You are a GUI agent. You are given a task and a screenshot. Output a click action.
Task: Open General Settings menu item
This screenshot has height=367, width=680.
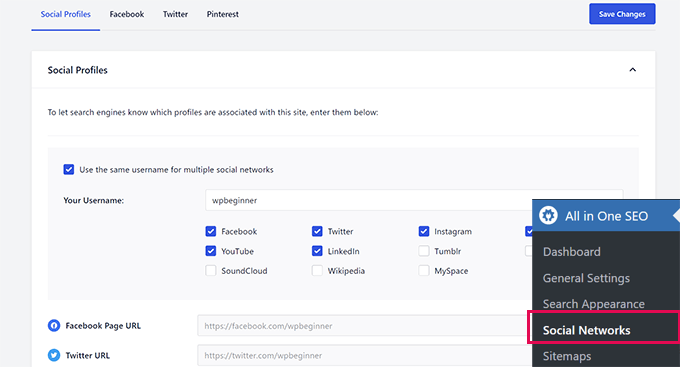pos(586,278)
